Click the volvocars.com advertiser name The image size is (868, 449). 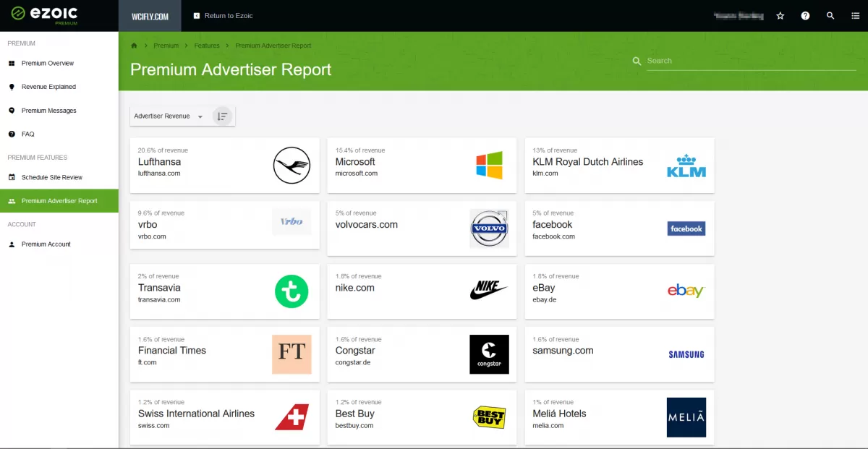point(367,225)
